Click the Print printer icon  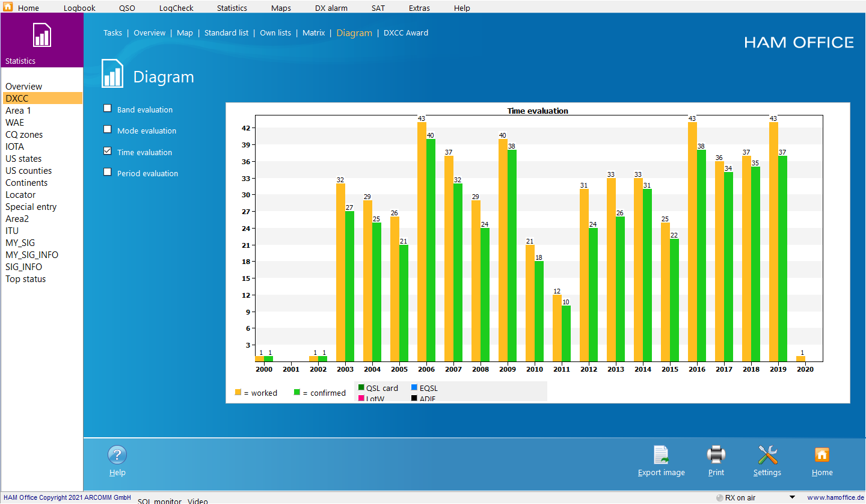point(716,455)
